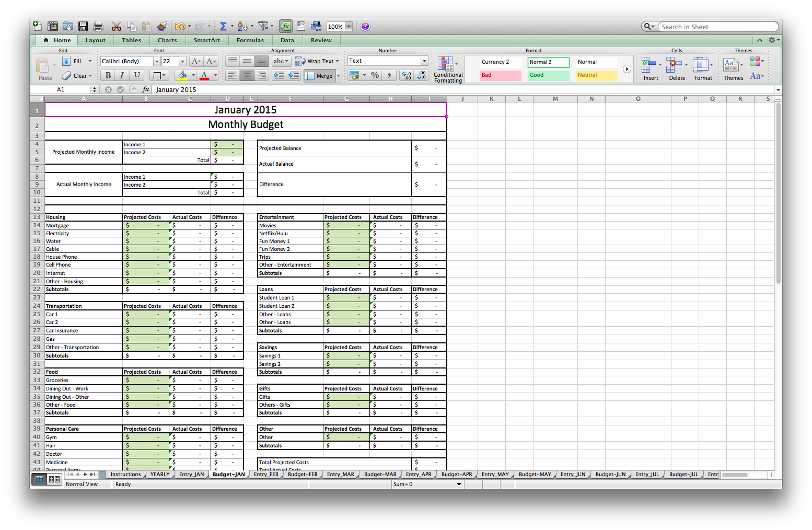Open the Media Browser icon
812x530 pixels.
pyautogui.click(x=316, y=26)
